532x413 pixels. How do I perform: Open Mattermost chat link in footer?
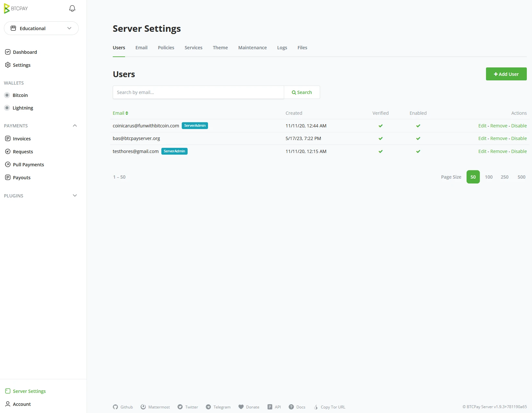155,407
